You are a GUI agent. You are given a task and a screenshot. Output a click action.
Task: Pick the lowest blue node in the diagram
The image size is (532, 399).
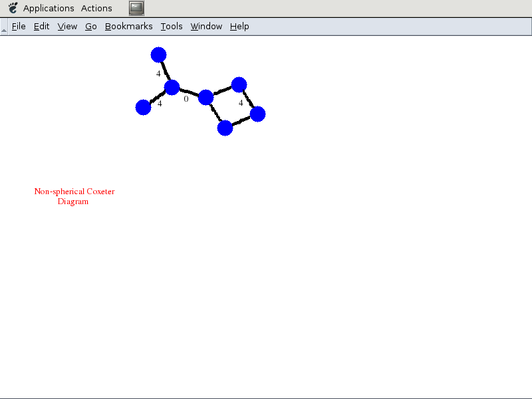point(225,128)
